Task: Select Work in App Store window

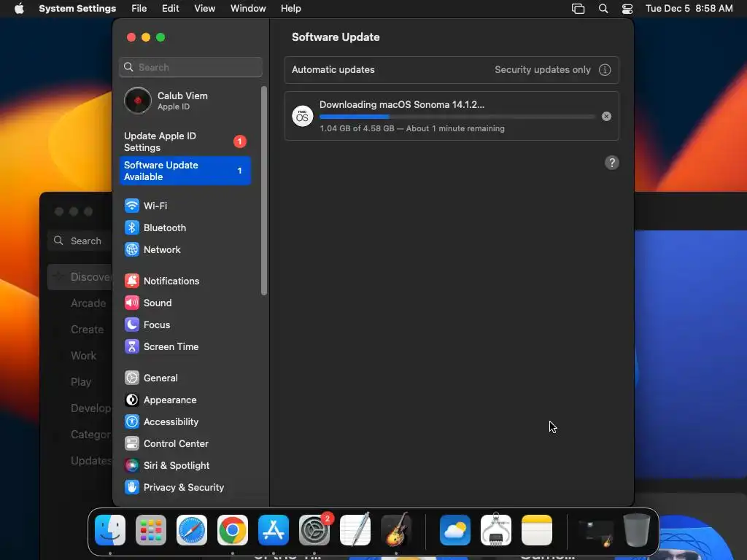Action: click(x=83, y=356)
